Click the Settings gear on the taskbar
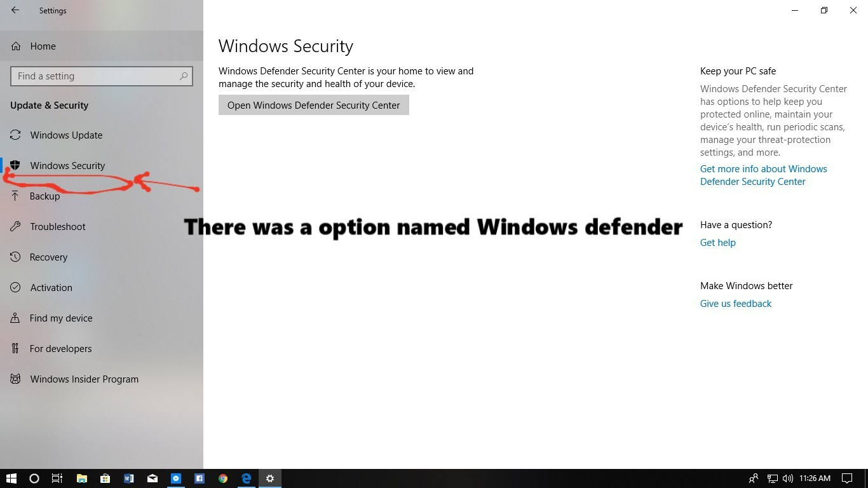 [270, 478]
